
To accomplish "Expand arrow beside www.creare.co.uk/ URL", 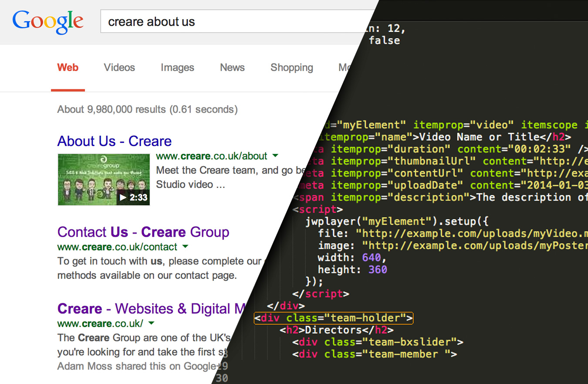I will coord(151,323).
